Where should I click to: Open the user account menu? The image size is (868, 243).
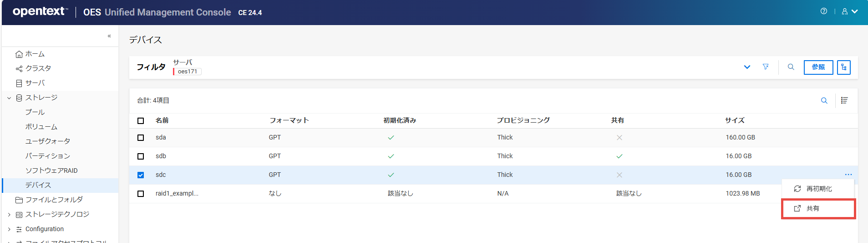(x=849, y=11)
